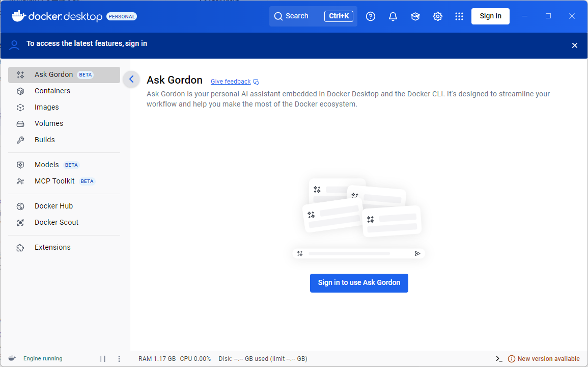Image resolution: width=588 pixels, height=367 pixels.
Task: Click the Engine running whale icon
Action: [12, 358]
